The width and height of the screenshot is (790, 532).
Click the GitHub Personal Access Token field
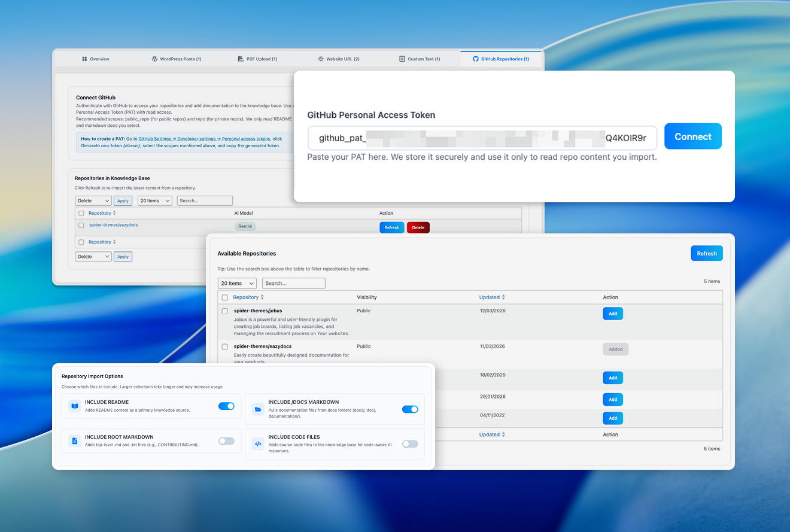[x=482, y=138]
